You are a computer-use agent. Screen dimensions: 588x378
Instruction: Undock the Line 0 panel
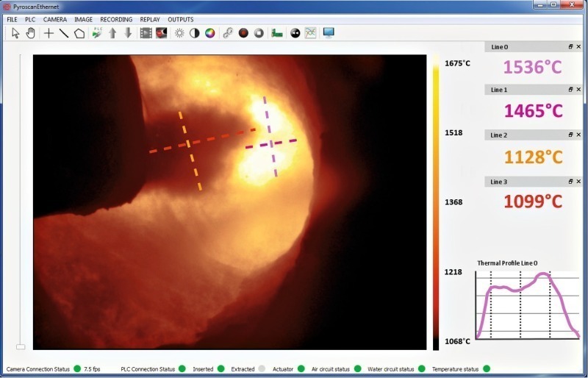point(570,46)
